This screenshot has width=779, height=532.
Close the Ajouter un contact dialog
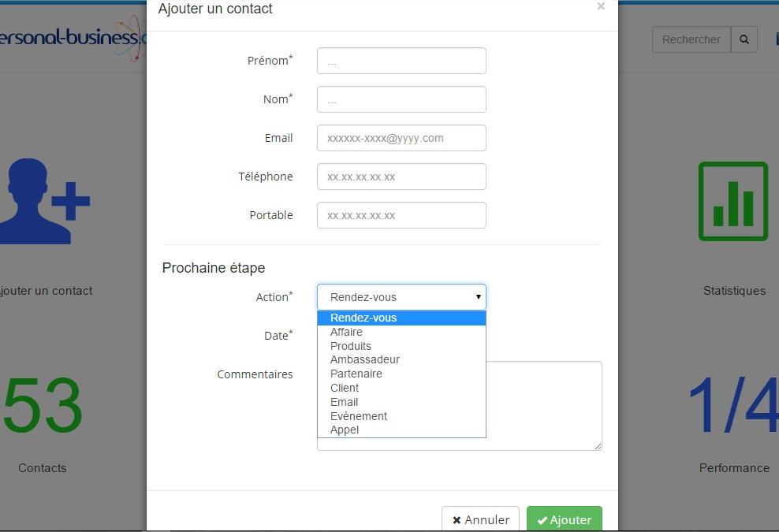[x=601, y=7]
